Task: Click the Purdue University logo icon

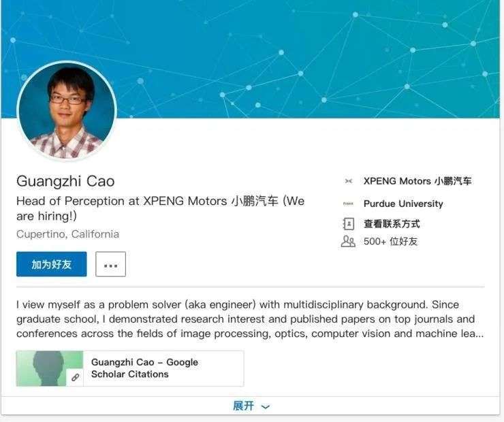Action: (348, 204)
